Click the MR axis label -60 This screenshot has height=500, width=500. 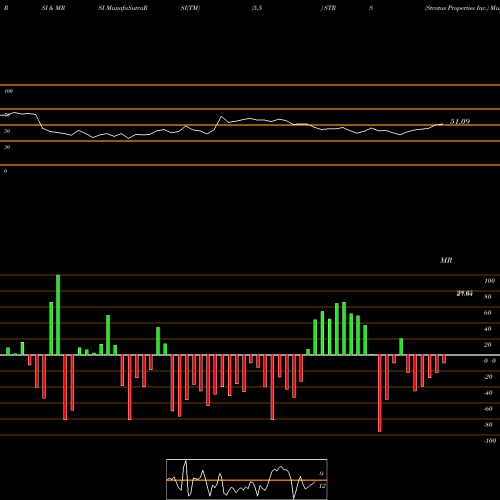pyautogui.click(x=488, y=409)
